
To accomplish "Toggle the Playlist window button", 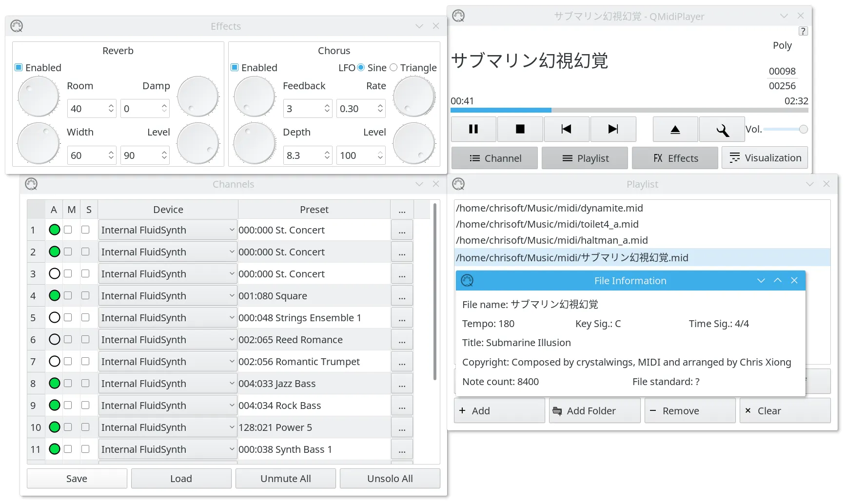I will click(585, 158).
